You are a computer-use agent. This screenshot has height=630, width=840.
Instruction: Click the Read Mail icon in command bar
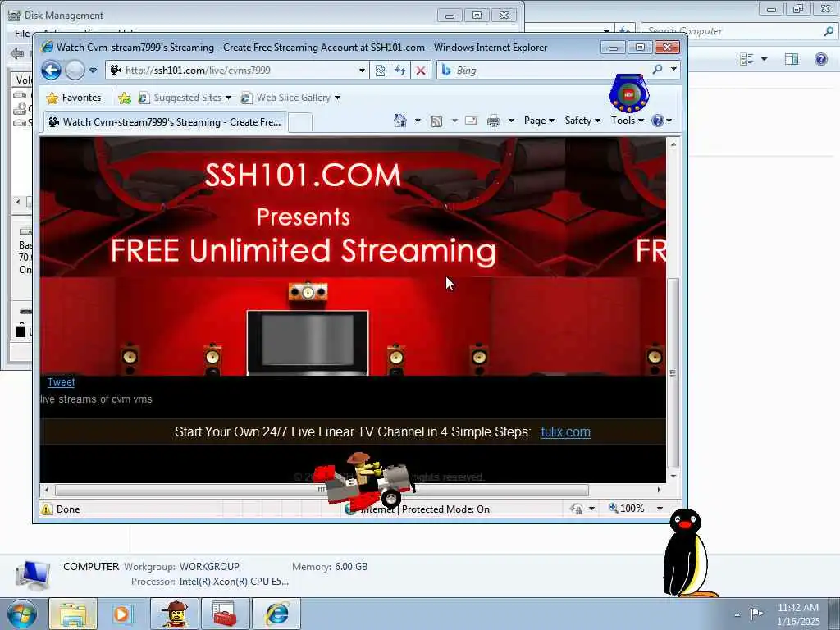pyautogui.click(x=471, y=121)
